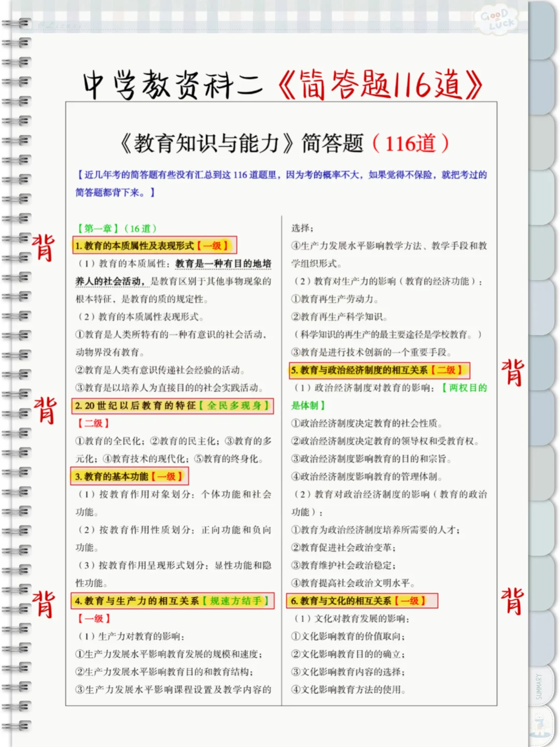This screenshot has width=560, height=747.
Task: Toggle the middle-left 背 marker
Action: 46,411
